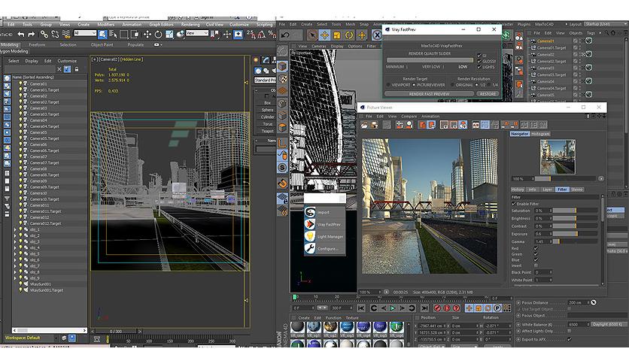The image size is (629, 364).
Task: Click the Go to Start playback button
Action: (x=361, y=308)
